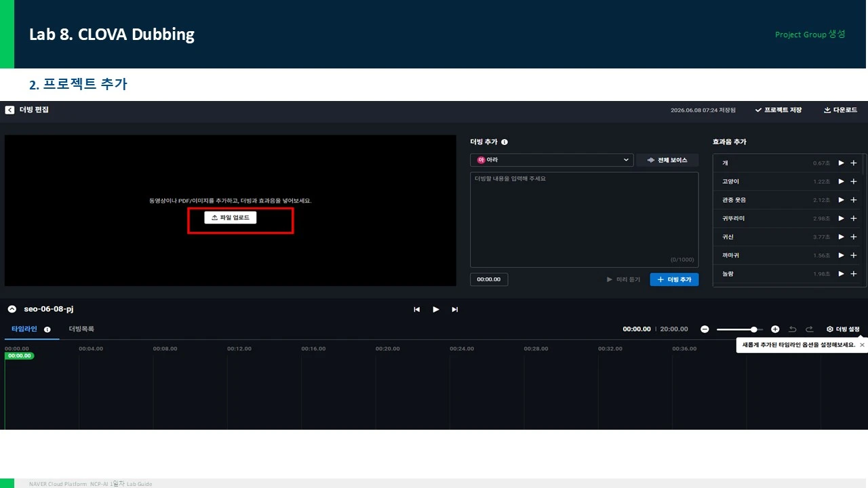Open 전체 보이스 voice list
868x488 pixels.
pos(667,160)
